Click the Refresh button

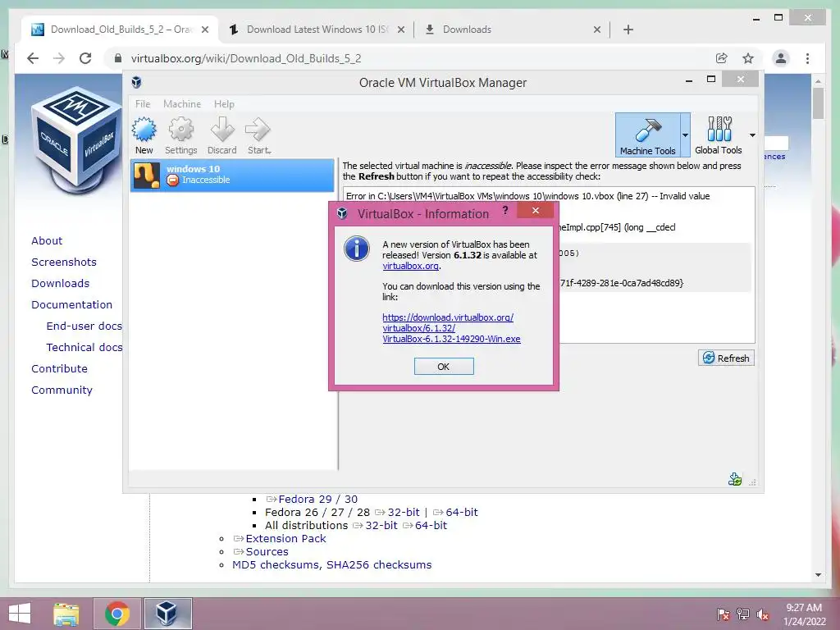pos(726,358)
